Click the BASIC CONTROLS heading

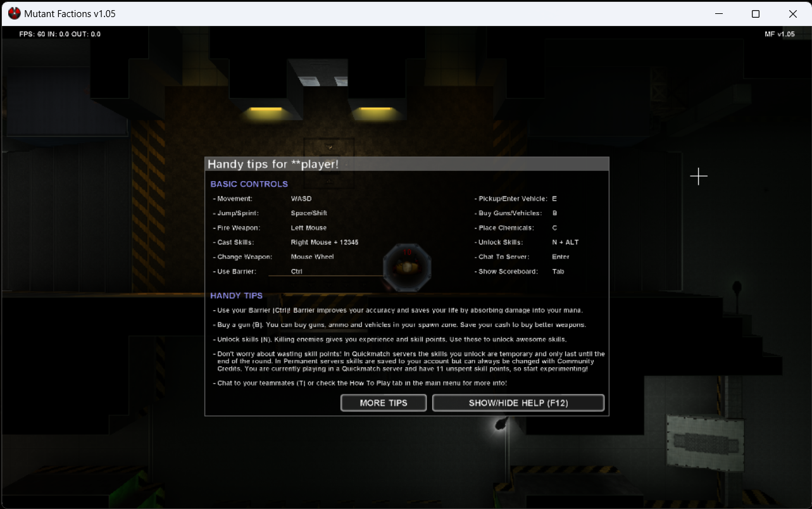tap(249, 184)
